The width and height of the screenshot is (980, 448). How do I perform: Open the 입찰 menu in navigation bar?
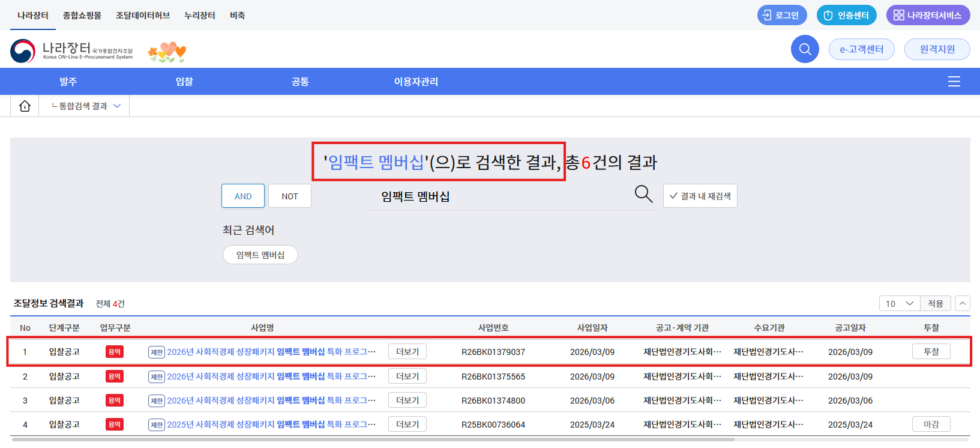(184, 82)
